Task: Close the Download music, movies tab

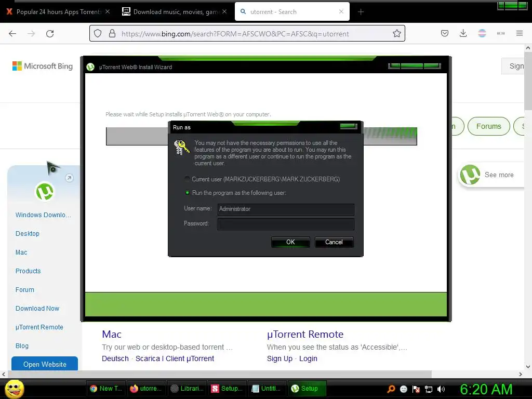Action: (224, 11)
